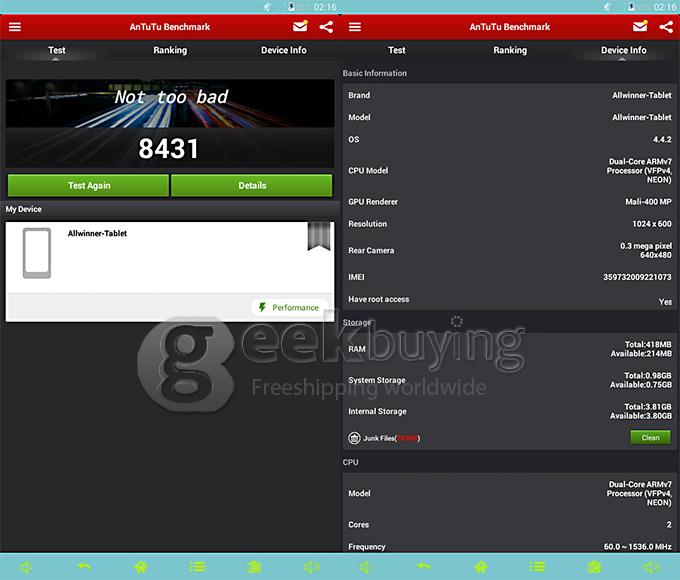Tap screenshot camera icon in left navigation bar
This screenshot has width=680, height=580.
[254, 567]
